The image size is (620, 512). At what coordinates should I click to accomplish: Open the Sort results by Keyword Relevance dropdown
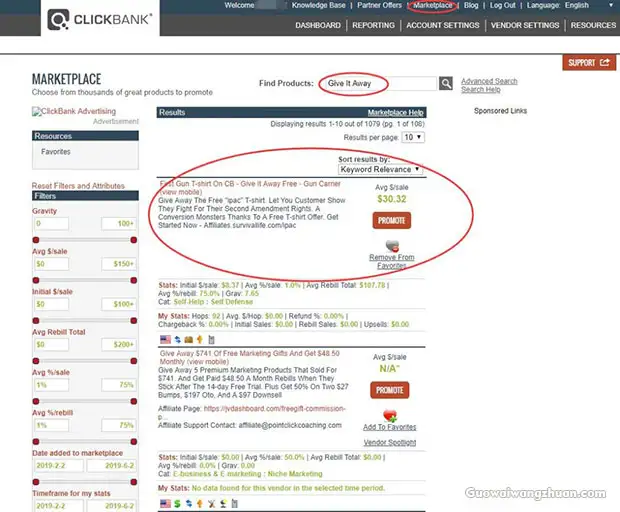click(380, 169)
